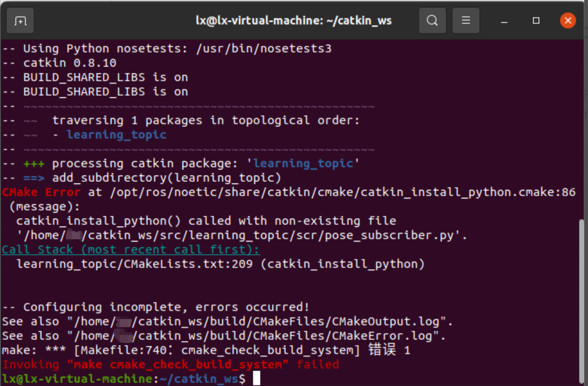Screen dimensions: 588x386
Task: Click red "make cmake_check_build_system" text
Action: [x=178, y=364]
